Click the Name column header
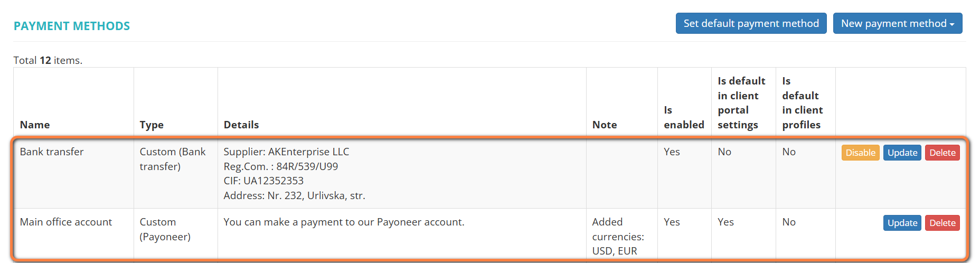980x263 pixels. click(x=35, y=125)
